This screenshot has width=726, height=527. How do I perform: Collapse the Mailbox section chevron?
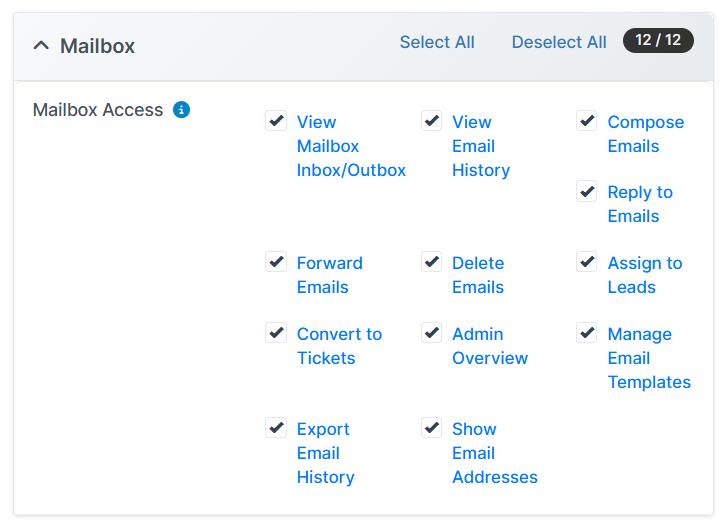click(x=41, y=46)
